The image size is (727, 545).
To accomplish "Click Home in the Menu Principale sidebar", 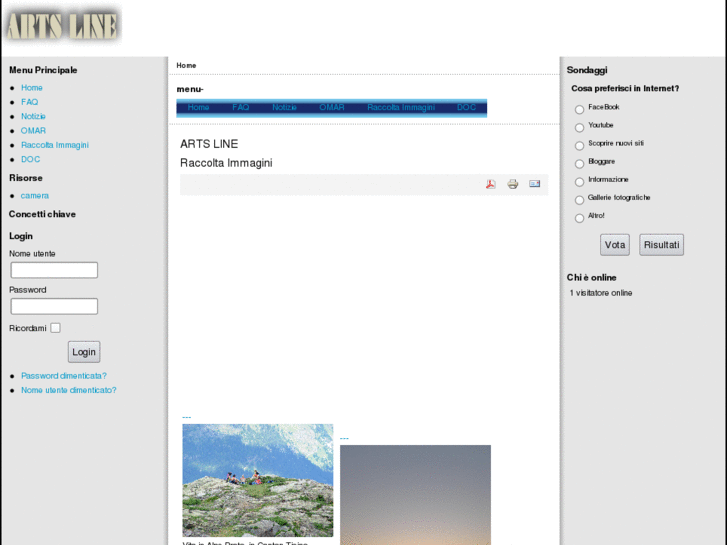I will coord(32,88).
